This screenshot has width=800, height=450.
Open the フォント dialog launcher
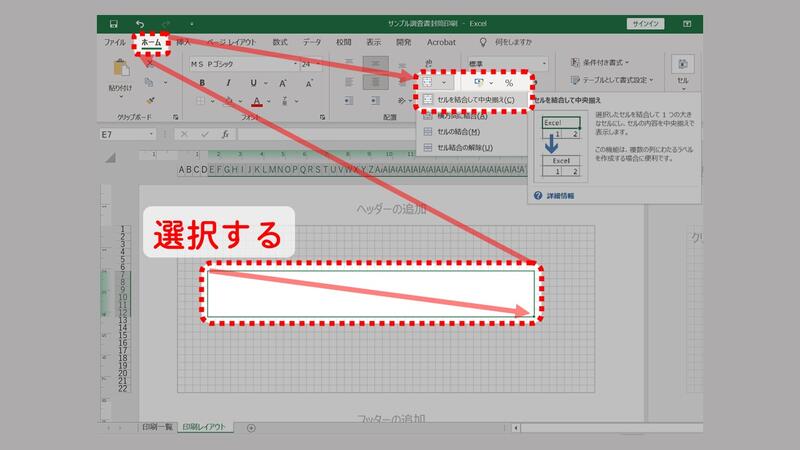click(x=322, y=117)
